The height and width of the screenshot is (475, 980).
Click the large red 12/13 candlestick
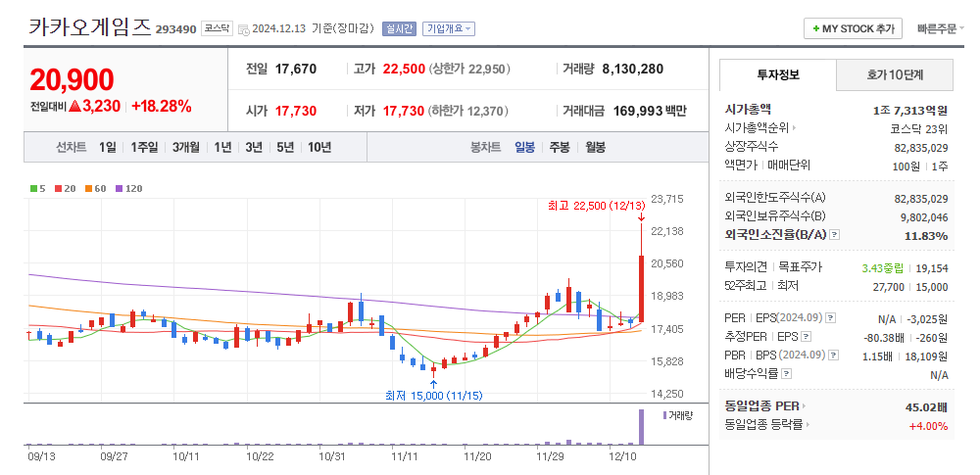[x=641, y=289]
